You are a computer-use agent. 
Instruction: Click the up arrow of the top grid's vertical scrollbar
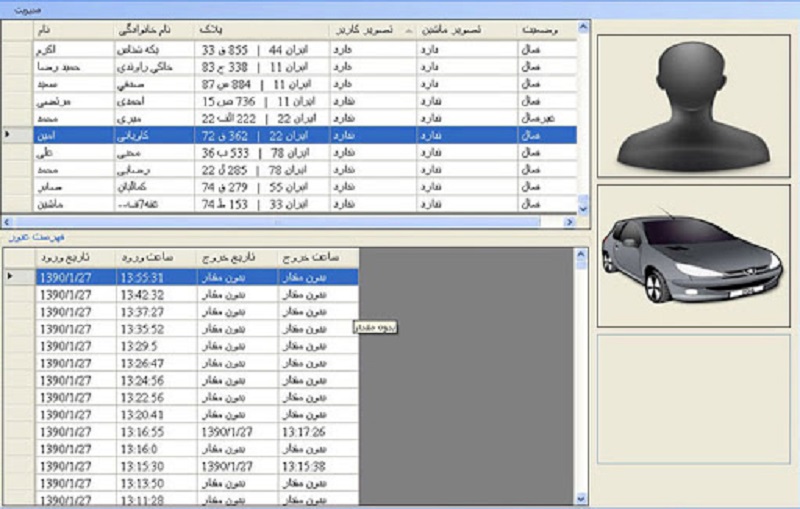(x=584, y=29)
